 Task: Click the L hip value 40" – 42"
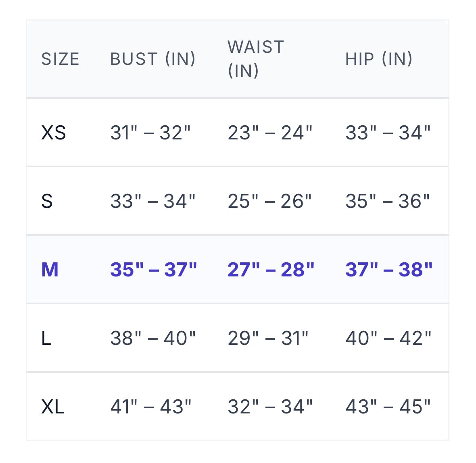click(x=388, y=338)
